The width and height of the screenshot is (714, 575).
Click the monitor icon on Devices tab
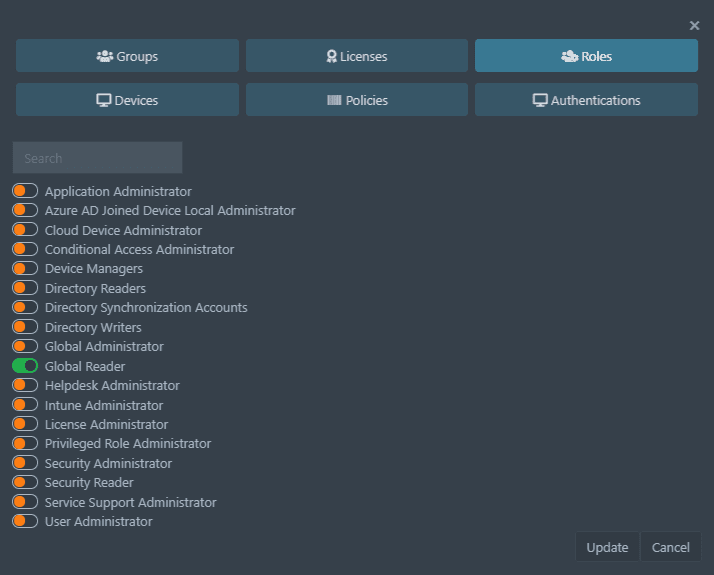point(104,100)
